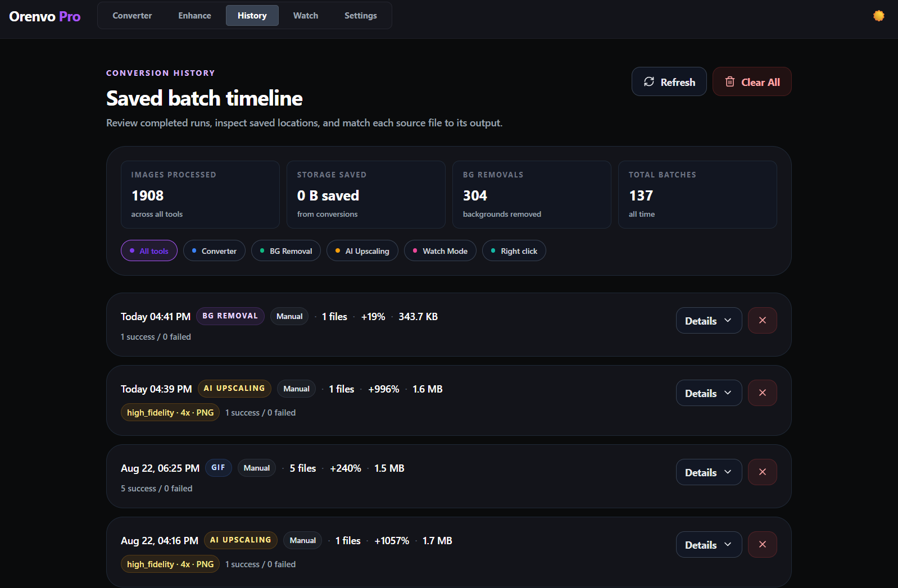Select the History tab
Image resolution: width=898 pixels, height=588 pixels.
(252, 16)
